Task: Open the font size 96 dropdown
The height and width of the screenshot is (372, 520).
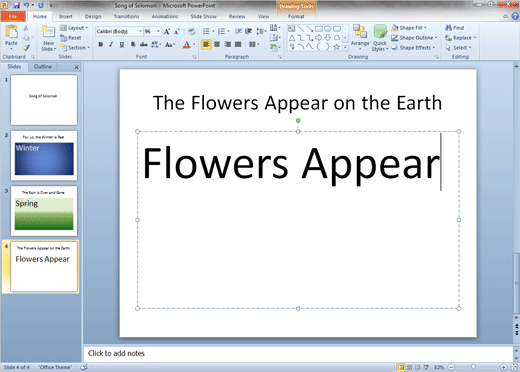Action: coord(158,31)
